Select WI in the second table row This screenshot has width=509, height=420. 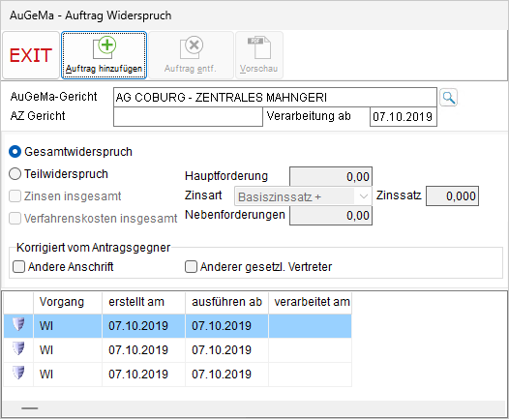[46, 350]
